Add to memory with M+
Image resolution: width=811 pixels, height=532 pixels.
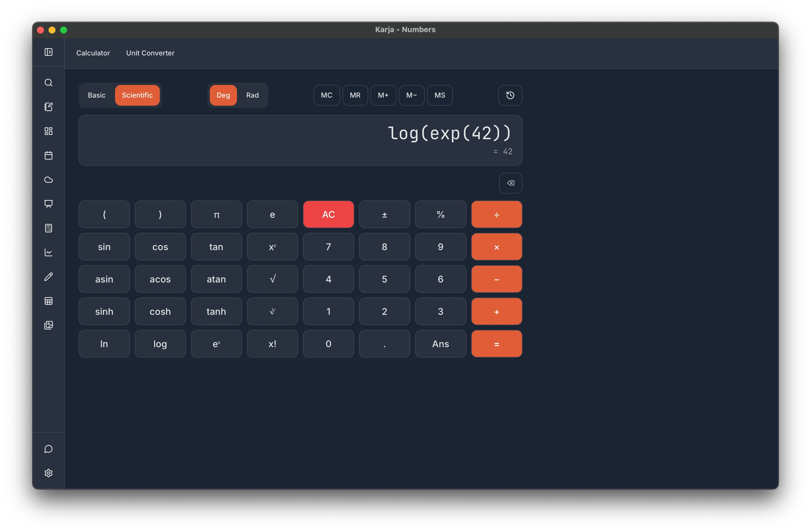coord(383,95)
